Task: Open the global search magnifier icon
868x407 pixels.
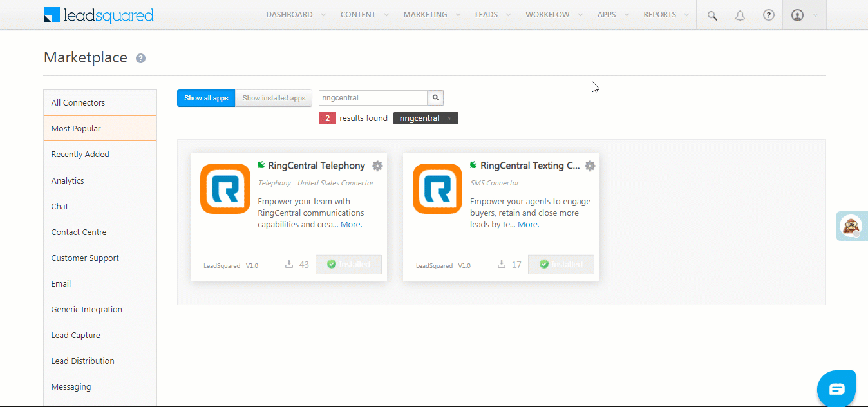Action: 712,15
